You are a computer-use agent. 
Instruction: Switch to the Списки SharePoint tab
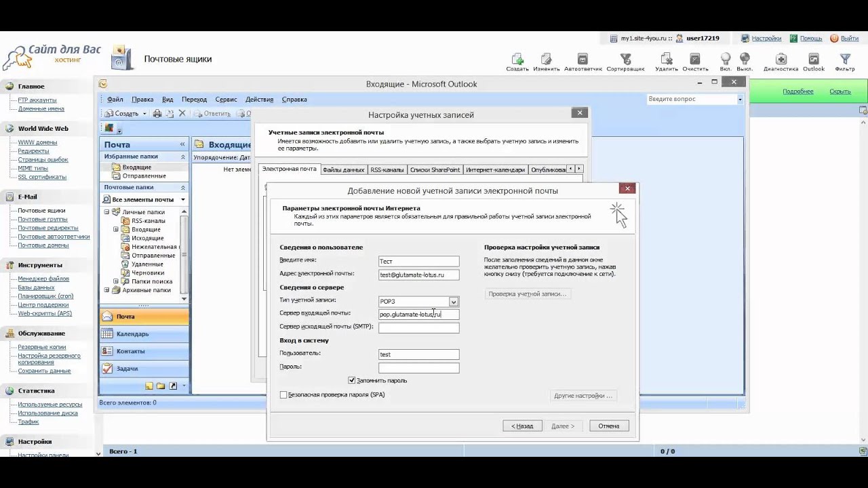point(435,169)
